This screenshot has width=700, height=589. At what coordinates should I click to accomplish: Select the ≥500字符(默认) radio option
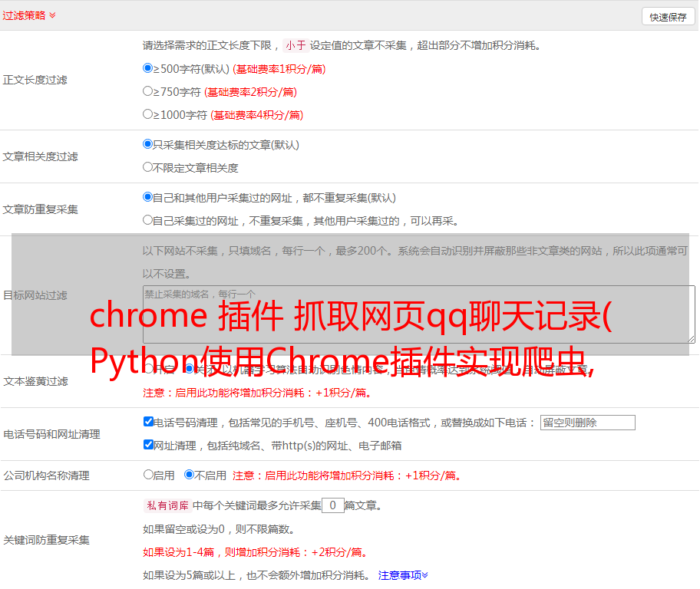147,67
